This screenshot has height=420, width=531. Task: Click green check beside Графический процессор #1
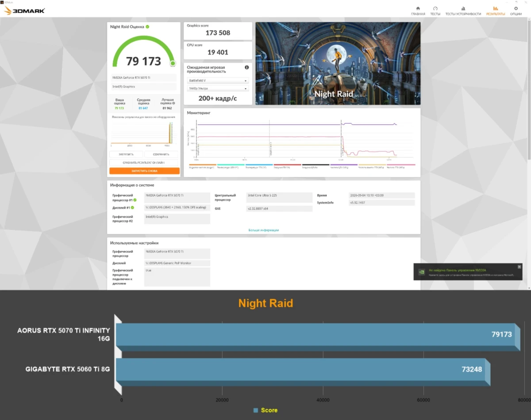tap(135, 200)
